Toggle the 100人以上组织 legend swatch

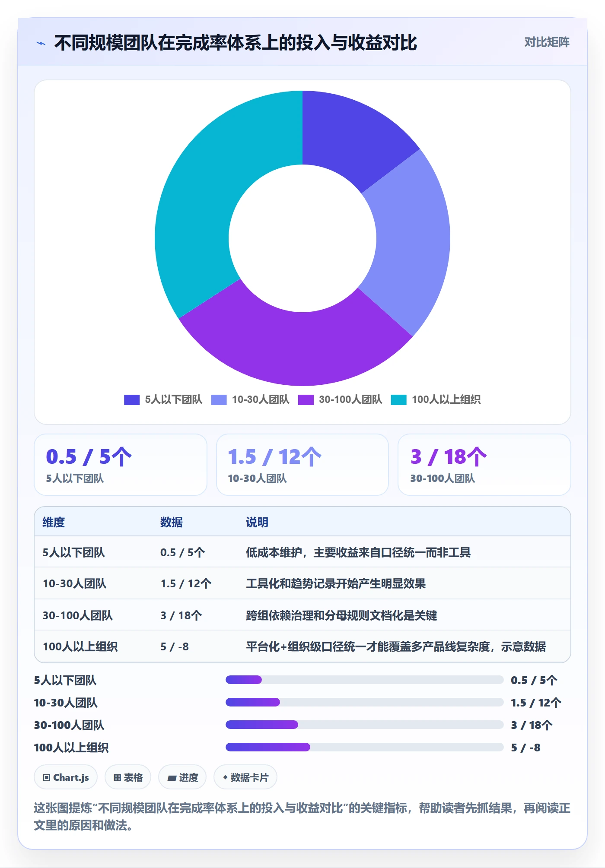click(x=398, y=400)
